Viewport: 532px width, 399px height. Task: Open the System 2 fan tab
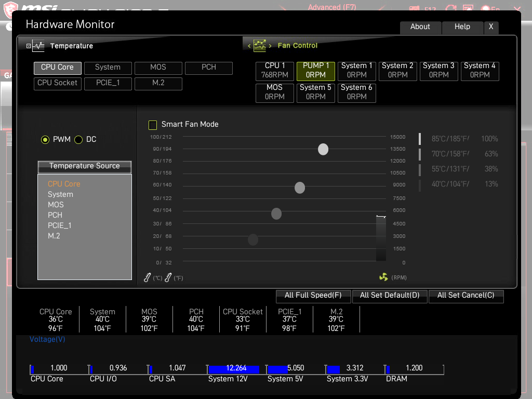(397, 71)
